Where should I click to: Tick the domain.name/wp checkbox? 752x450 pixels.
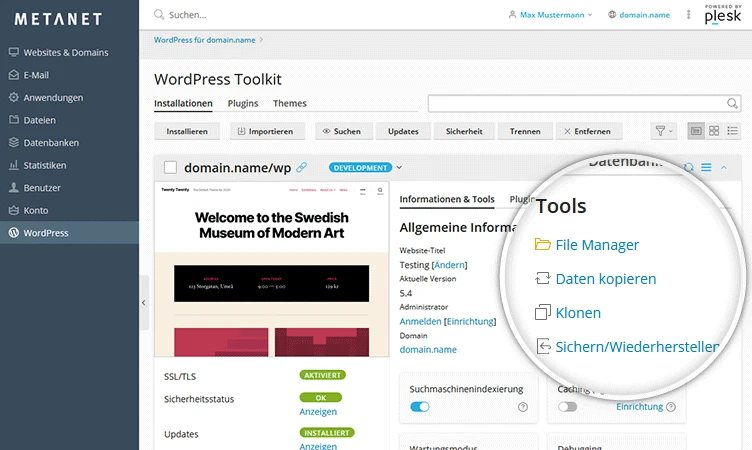coord(170,167)
